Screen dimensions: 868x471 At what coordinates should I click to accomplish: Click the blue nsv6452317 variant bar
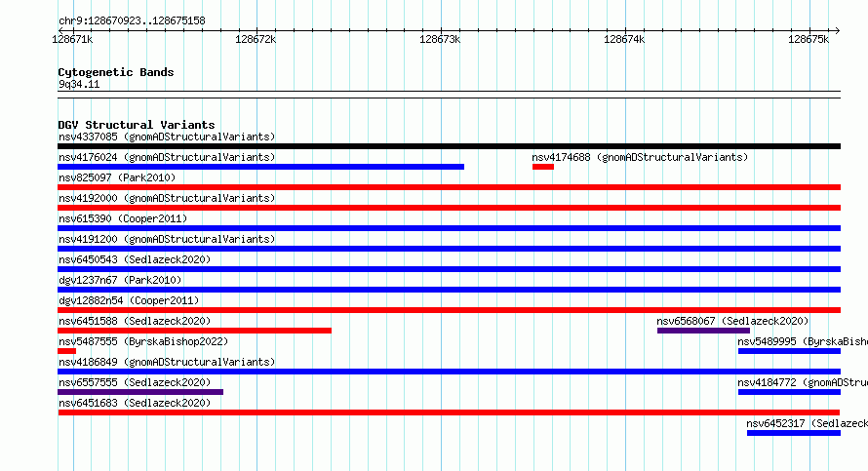coord(794,433)
